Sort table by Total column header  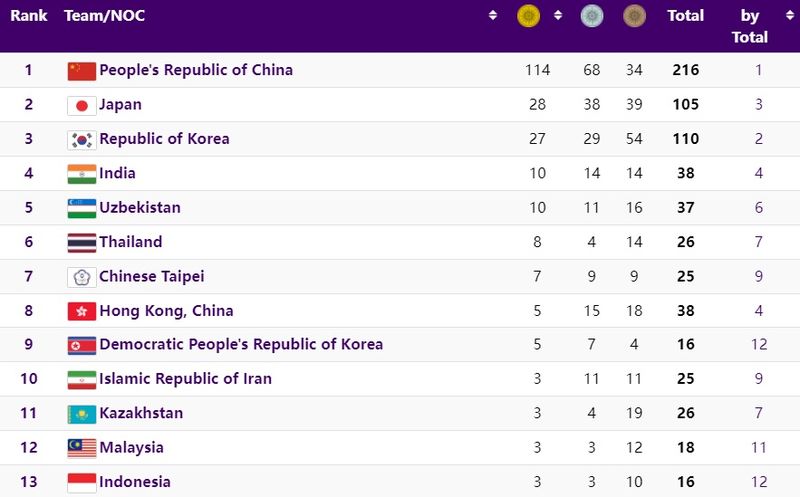pos(685,16)
